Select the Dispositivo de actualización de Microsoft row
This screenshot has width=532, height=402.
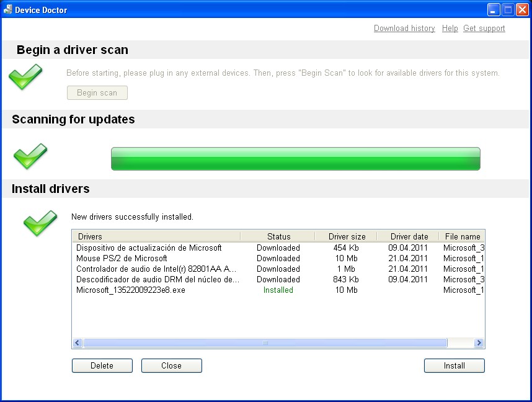click(278, 248)
